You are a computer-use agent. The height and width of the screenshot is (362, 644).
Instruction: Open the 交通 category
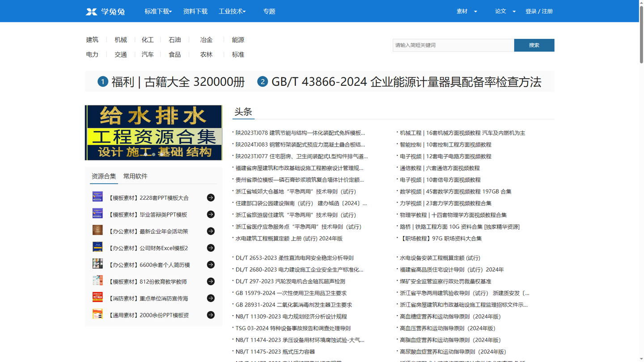point(121,55)
